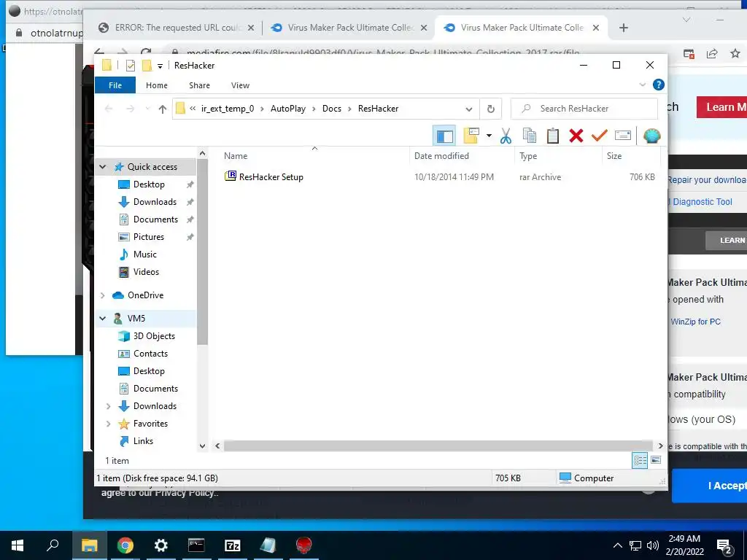747x560 pixels.
Task: Open Contacts in the sidebar
Action: [x=150, y=354]
